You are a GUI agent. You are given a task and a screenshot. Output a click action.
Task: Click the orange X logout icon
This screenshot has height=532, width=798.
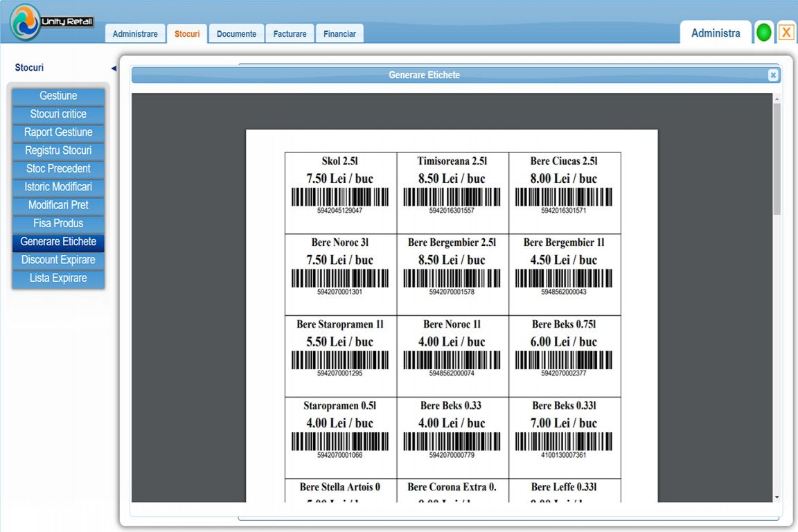click(x=786, y=33)
